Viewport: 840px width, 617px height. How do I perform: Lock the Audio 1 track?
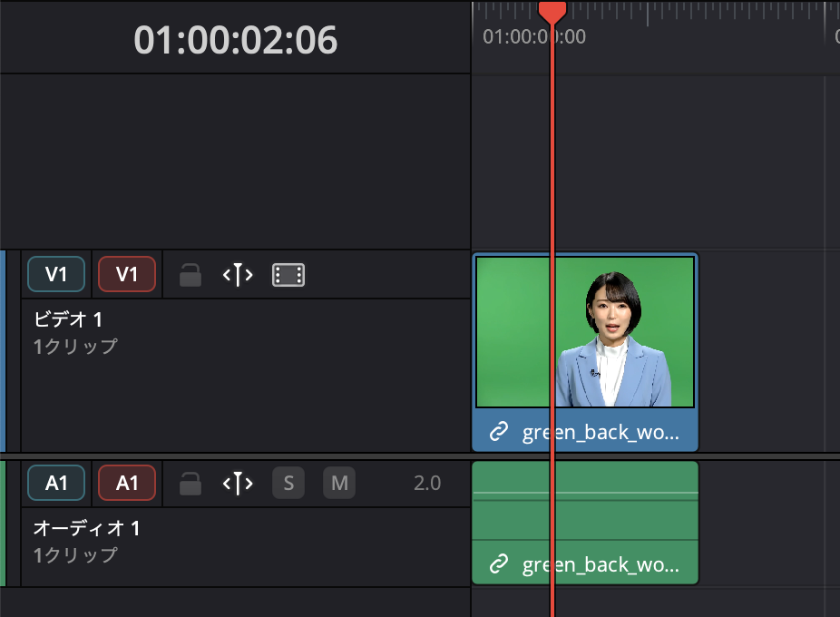[190, 484]
